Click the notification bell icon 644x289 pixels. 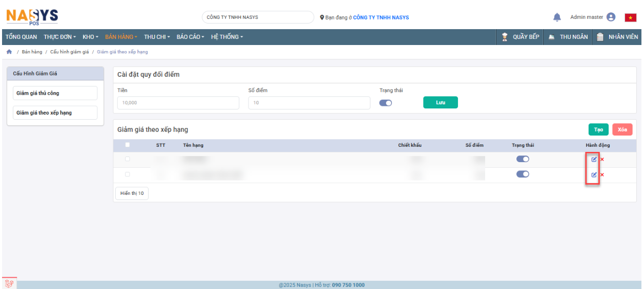pyautogui.click(x=557, y=17)
